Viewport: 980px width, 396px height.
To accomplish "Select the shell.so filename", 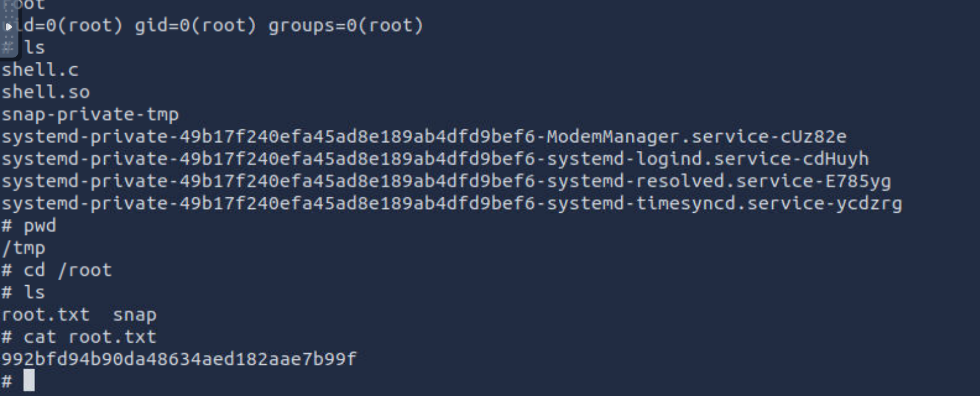I will [46, 92].
